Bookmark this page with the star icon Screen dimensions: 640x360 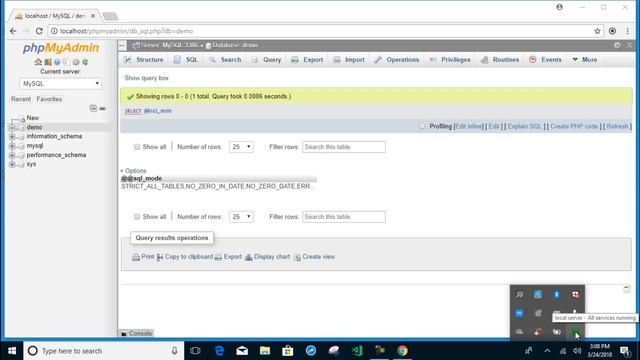click(597, 31)
